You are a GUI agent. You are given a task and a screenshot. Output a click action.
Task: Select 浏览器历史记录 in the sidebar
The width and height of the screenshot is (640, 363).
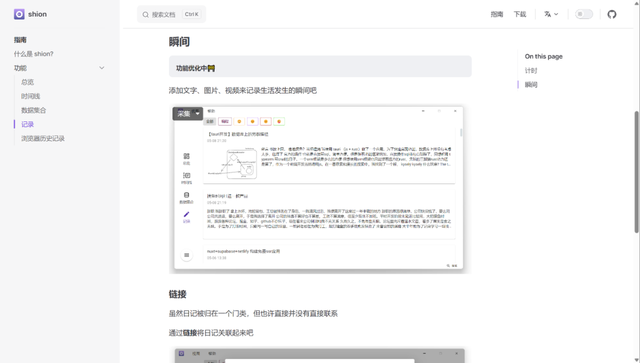pyautogui.click(x=43, y=138)
